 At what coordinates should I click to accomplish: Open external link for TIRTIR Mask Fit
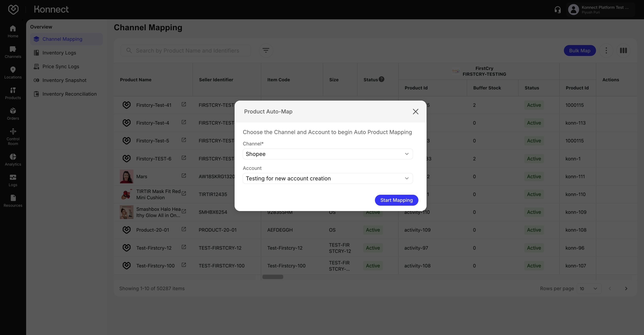[x=184, y=193]
